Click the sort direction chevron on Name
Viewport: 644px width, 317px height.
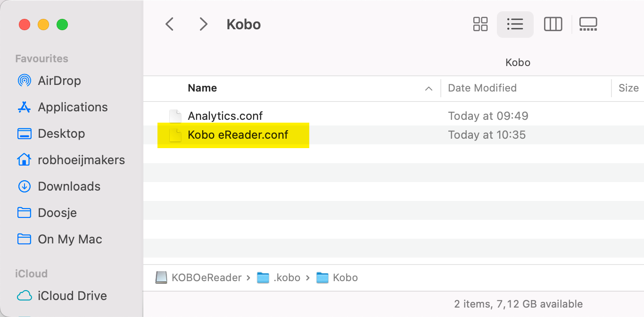428,89
